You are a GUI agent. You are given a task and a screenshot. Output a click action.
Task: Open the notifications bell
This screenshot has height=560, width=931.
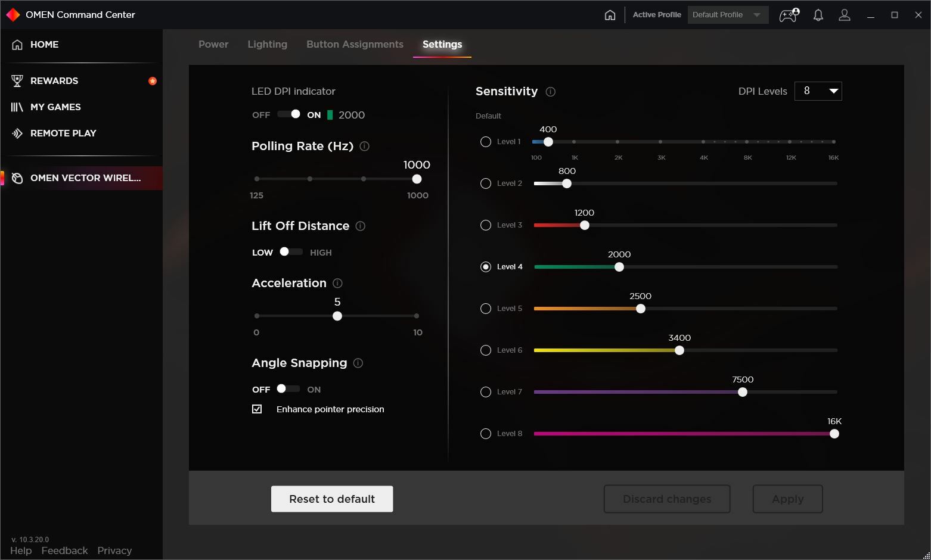click(818, 15)
